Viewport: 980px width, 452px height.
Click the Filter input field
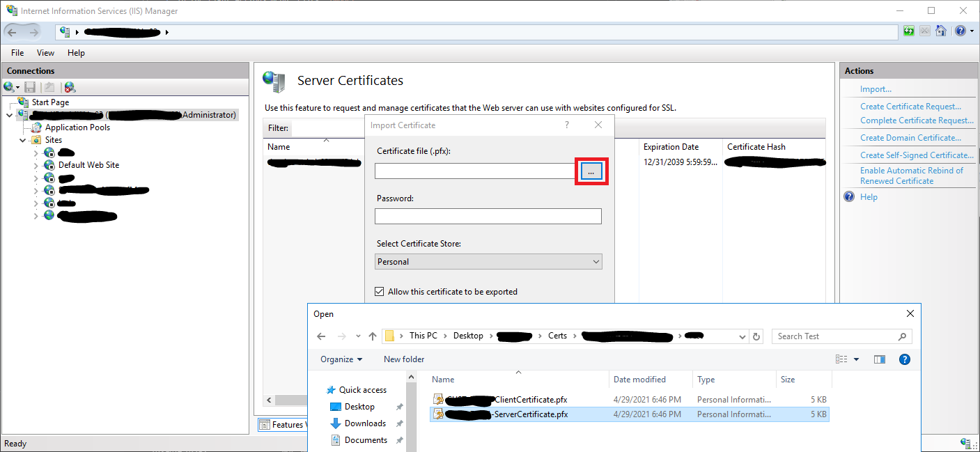click(x=327, y=128)
